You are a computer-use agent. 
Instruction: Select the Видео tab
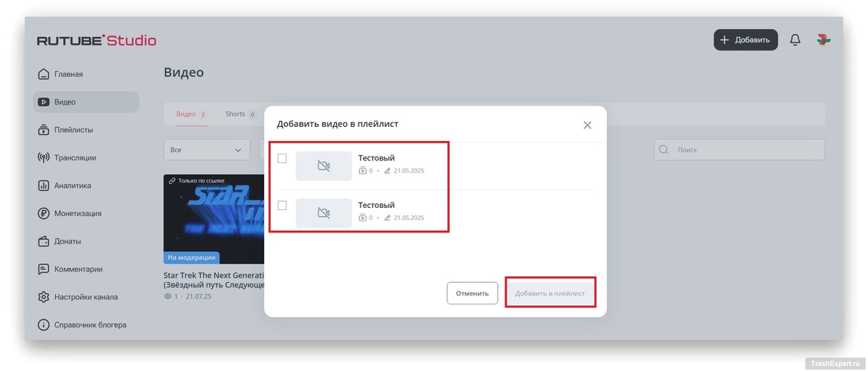pos(186,114)
